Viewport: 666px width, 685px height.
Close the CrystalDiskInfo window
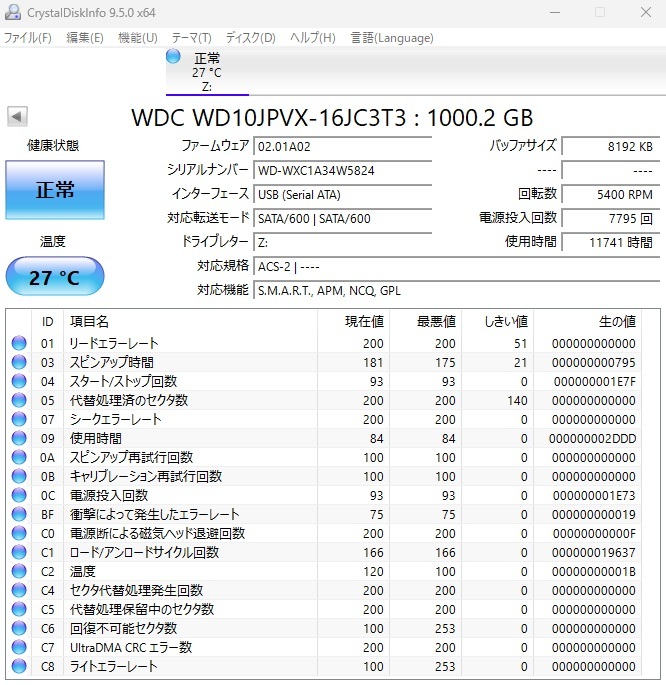coord(646,12)
